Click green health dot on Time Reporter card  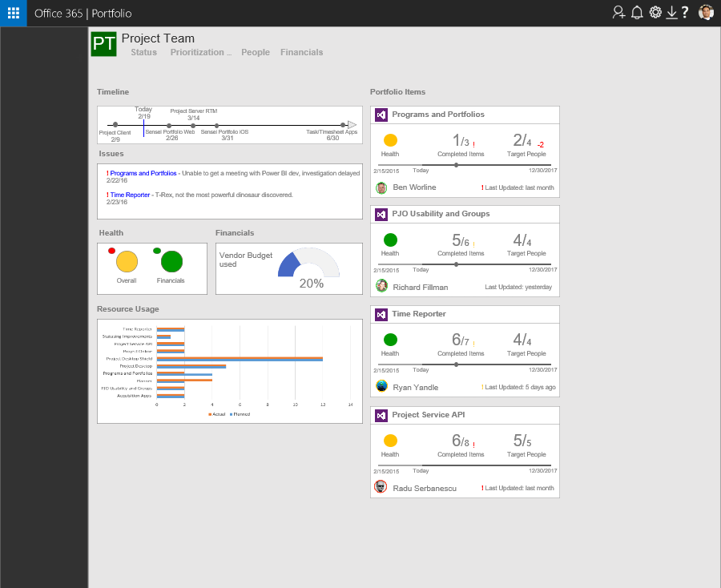click(390, 340)
